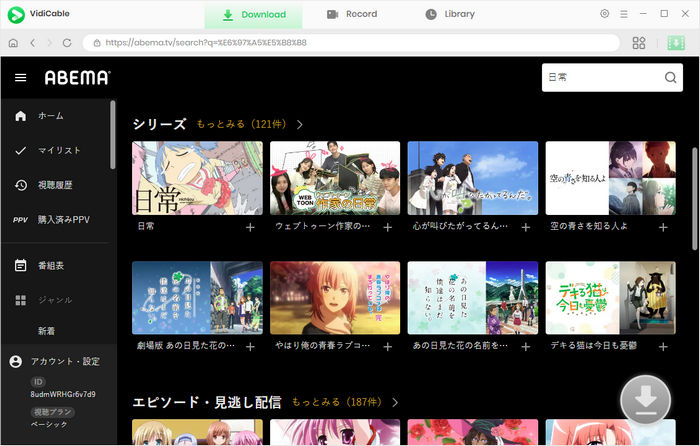Screen dimensions: 700x446
Task: Click the history clock icon
Action: point(21,185)
